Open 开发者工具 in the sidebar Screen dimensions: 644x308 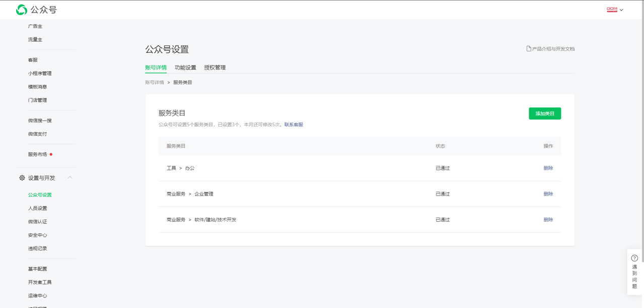(40, 282)
